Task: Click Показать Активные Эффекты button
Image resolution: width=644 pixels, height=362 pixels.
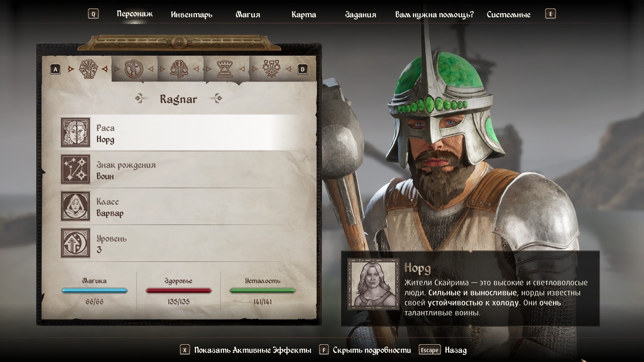Action: click(x=246, y=350)
